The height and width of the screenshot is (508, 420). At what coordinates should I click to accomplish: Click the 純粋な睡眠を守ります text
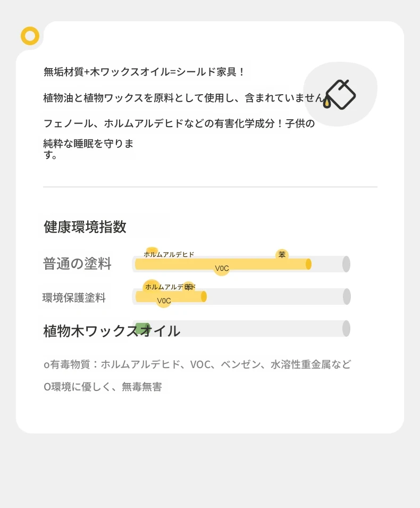pyautogui.click(x=88, y=148)
